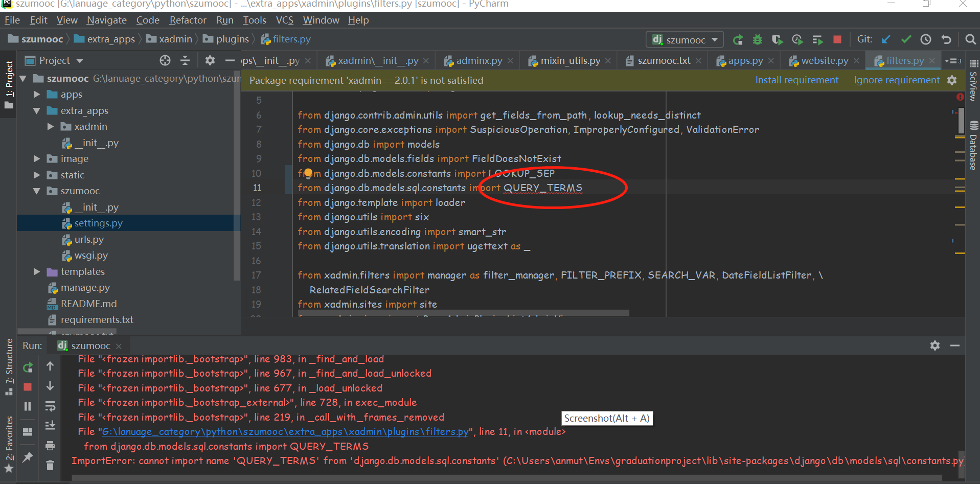Viewport: 980px width, 484px height.
Task: Pause output in Run panel
Action: (x=28, y=406)
